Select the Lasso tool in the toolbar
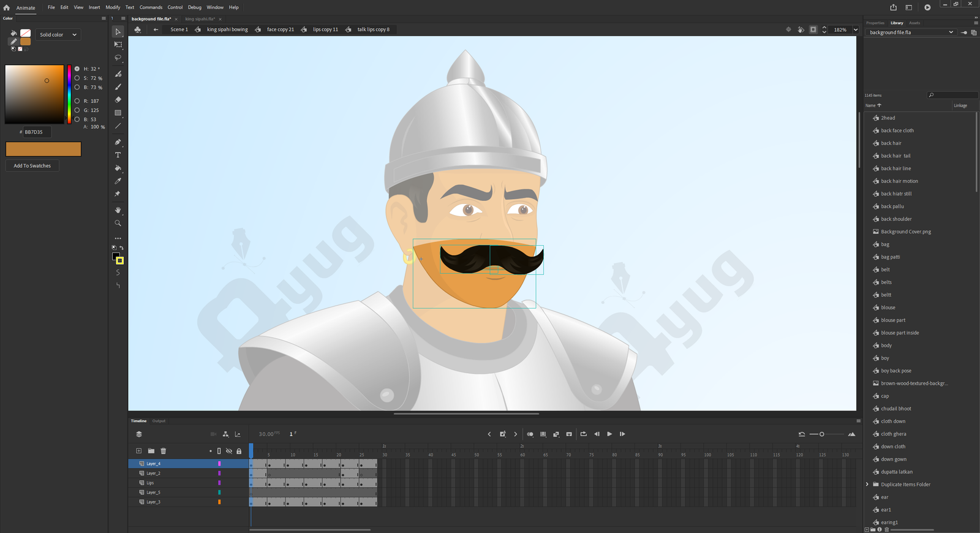This screenshot has width=980, height=533. 118,58
